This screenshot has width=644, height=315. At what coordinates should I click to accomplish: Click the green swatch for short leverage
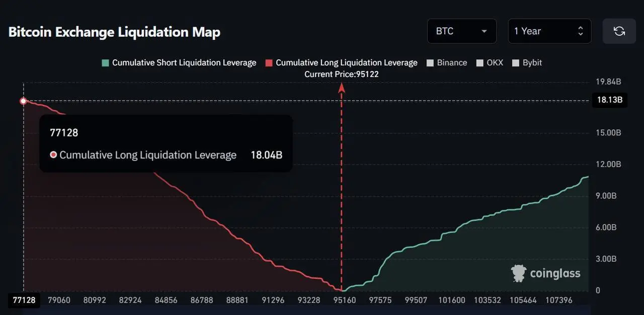pos(105,63)
